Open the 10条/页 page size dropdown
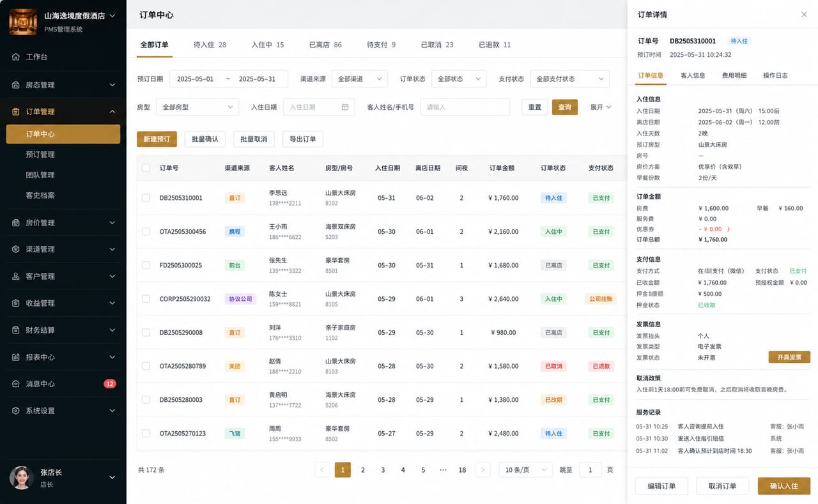This screenshot has height=504, width=818. pos(525,470)
